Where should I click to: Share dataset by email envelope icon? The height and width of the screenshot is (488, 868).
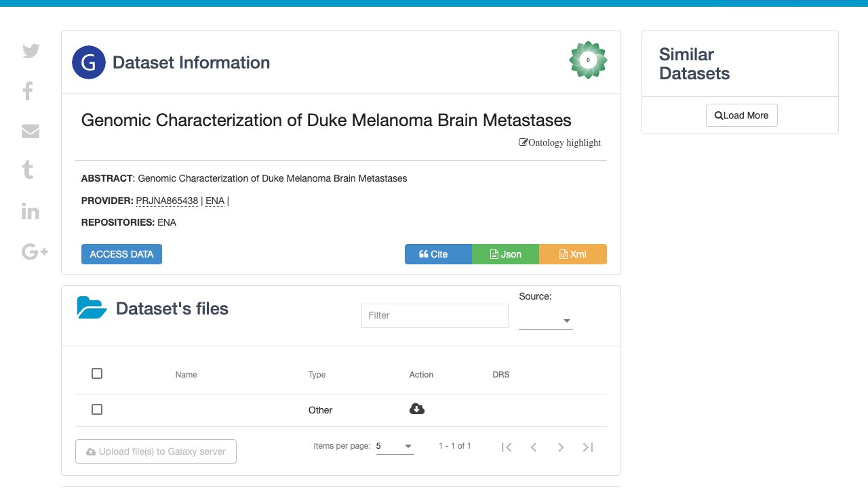coord(31,131)
